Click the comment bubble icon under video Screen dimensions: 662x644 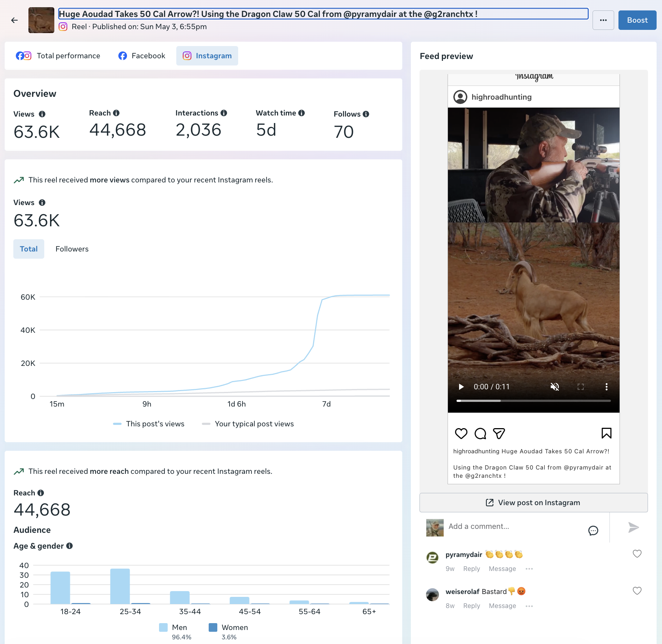[480, 434]
